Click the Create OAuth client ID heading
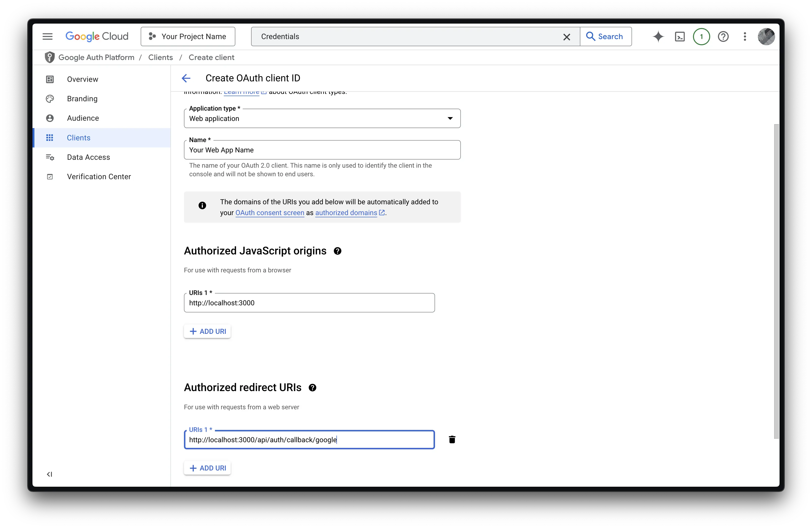 pos(253,78)
